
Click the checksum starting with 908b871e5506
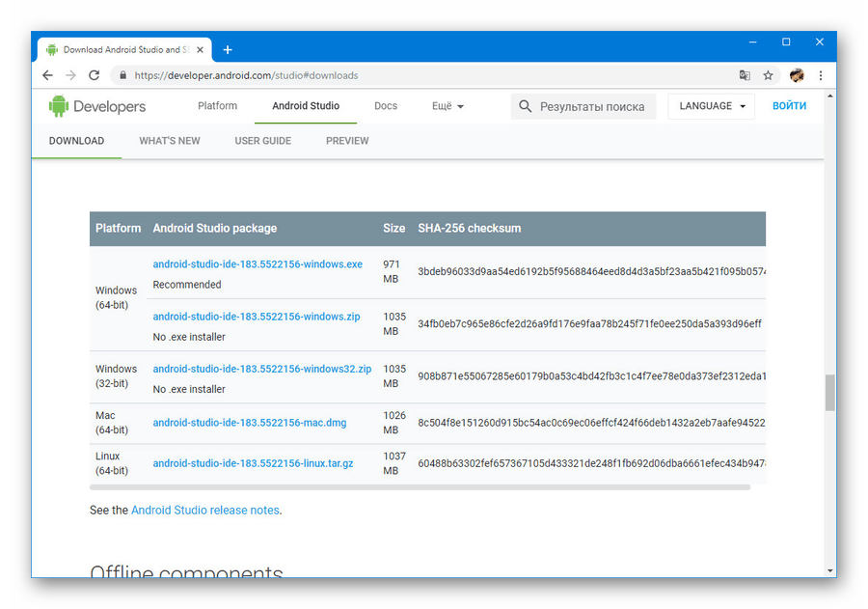coord(592,376)
